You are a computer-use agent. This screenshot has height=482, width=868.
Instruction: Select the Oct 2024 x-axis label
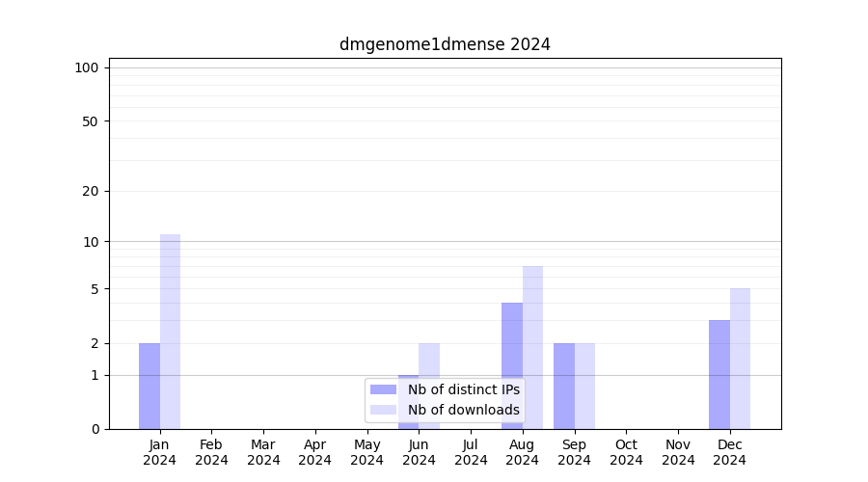coord(626,452)
